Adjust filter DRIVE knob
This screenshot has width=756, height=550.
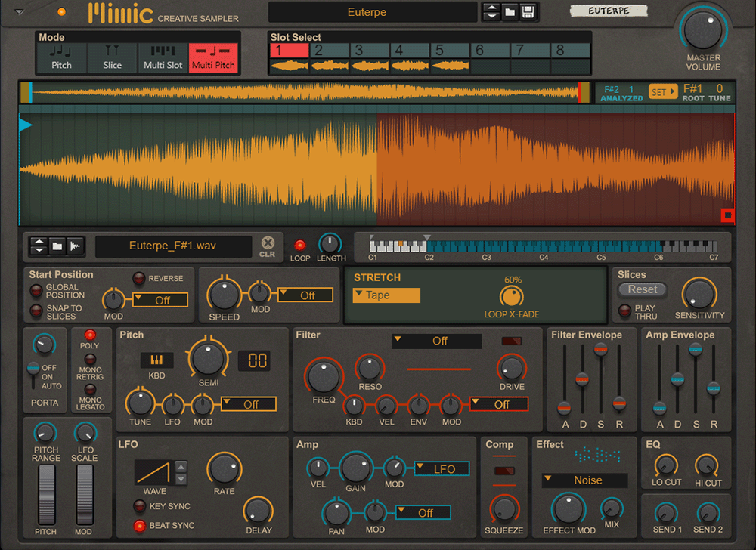(x=512, y=369)
